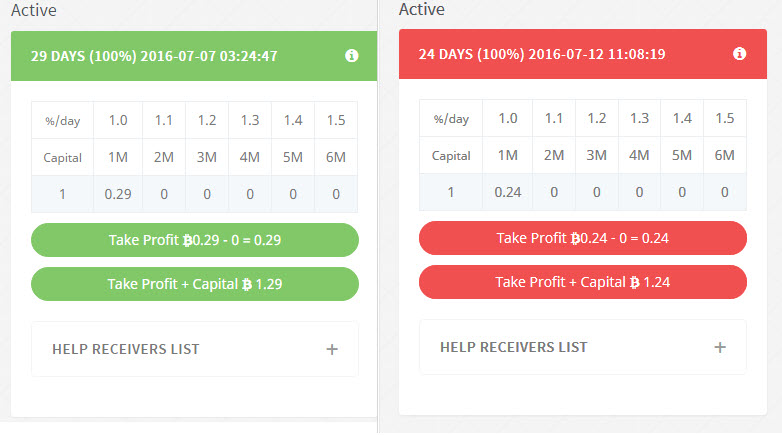
Task: Click the info icon on the green 29 DAYS header
Action: [x=351, y=56]
